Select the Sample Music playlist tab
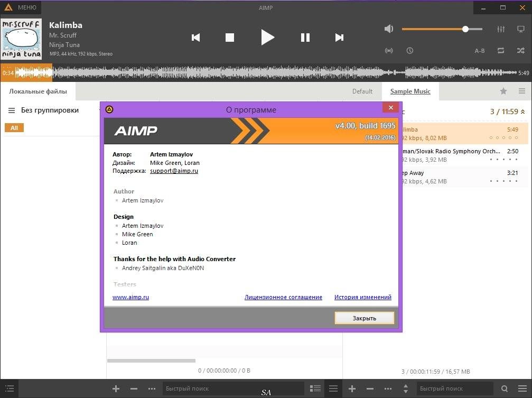This screenshot has height=398, width=532. tap(410, 91)
